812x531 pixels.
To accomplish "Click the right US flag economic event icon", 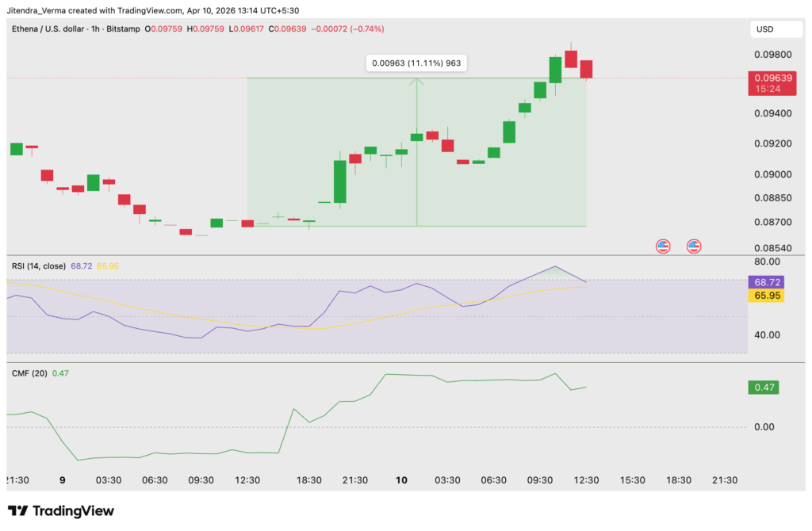I will click(694, 246).
